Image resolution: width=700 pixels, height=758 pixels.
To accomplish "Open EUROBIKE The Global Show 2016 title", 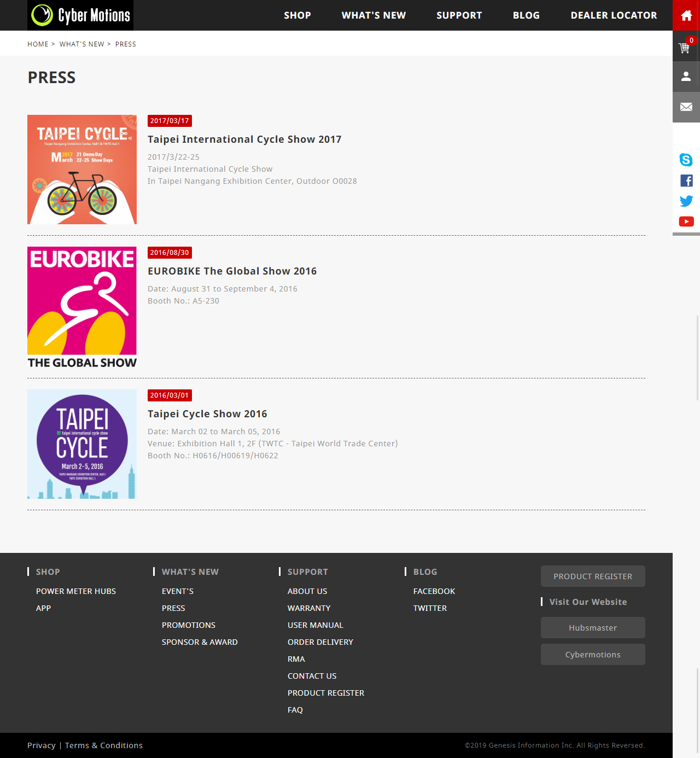I will coord(232,271).
